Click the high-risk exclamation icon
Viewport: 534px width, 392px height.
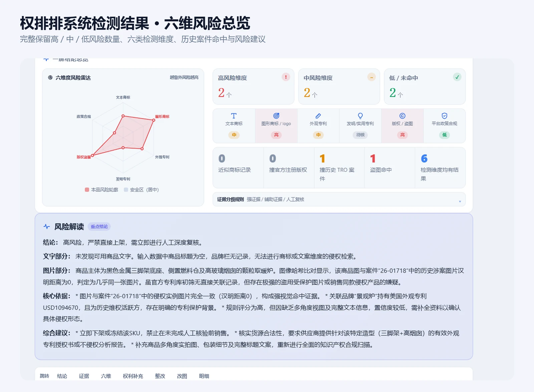point(286,77)
